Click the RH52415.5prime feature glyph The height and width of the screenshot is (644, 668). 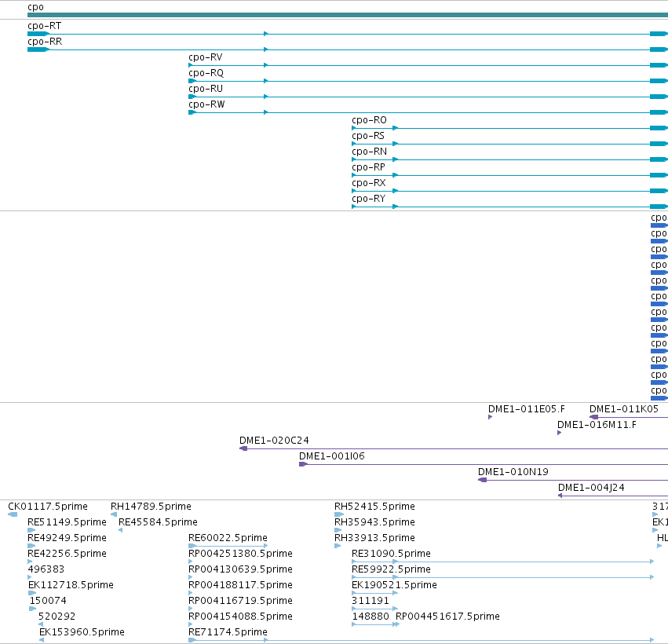point(338,514)
